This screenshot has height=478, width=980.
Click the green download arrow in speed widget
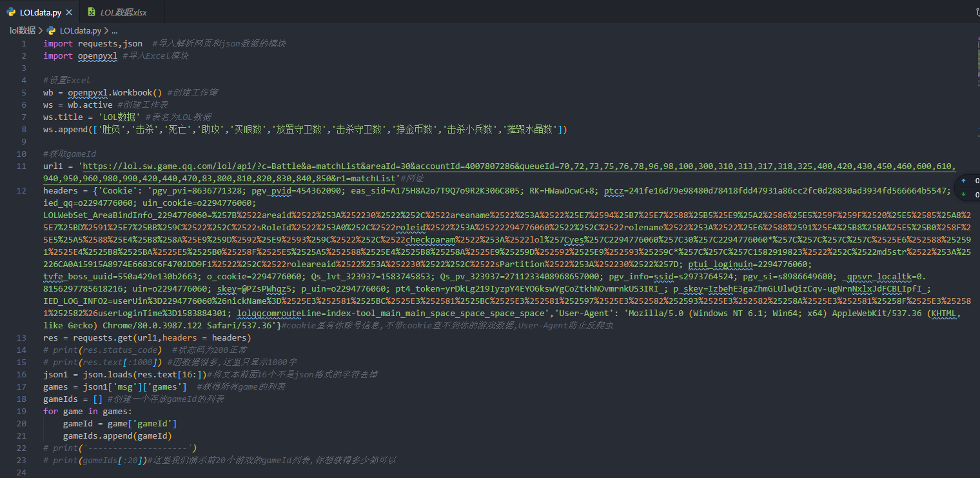click(x=964, y=194)
